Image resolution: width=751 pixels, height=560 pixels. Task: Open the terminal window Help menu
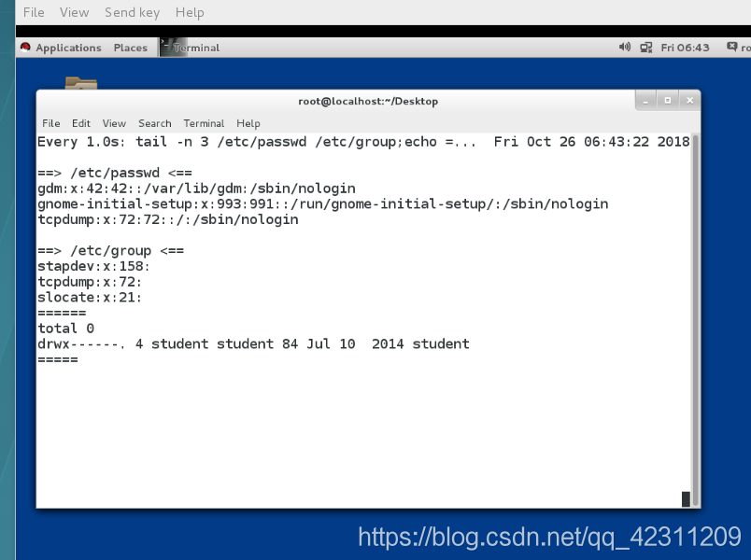pyautogui.click(x=248, y=123)
